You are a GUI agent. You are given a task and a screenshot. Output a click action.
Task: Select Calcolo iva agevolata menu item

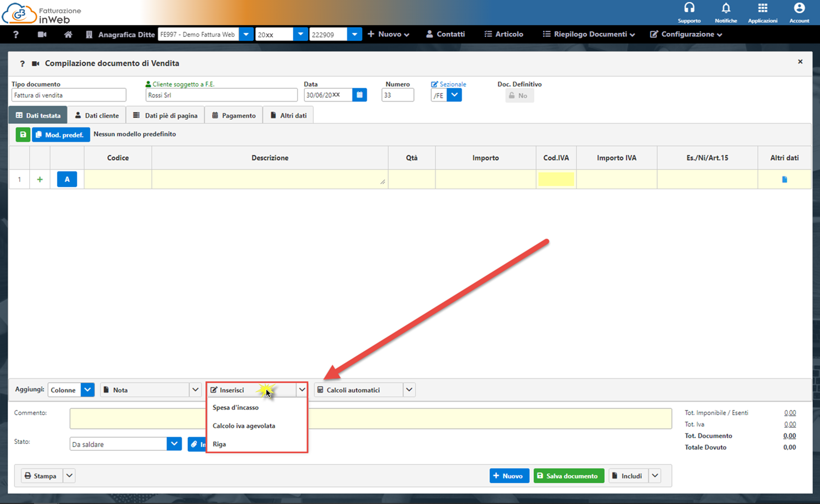[244, 426]
